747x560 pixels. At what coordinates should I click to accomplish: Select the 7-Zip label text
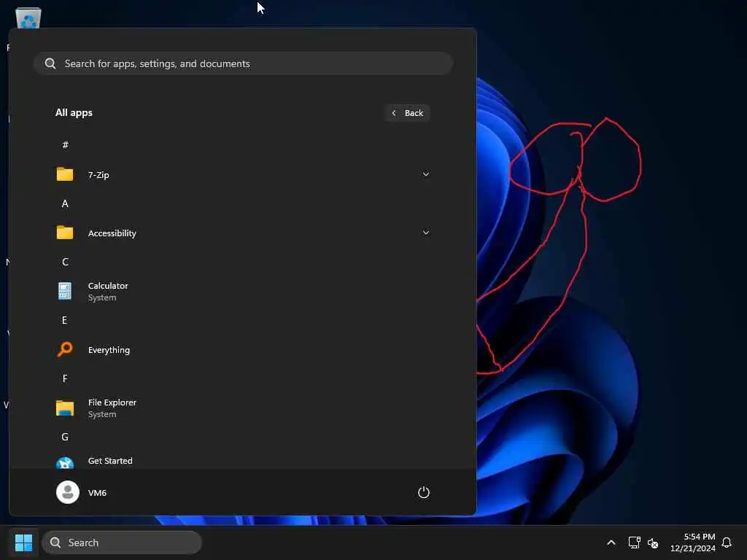(98, 175)
